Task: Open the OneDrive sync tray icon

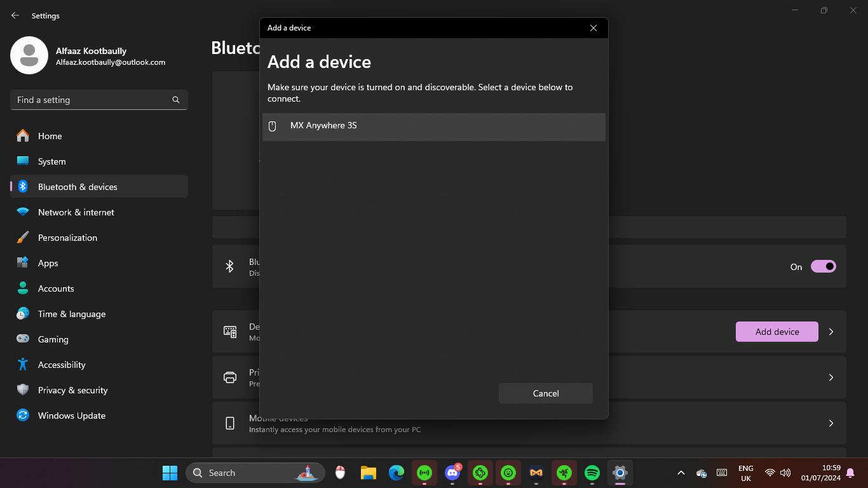Action: [702, 473]
